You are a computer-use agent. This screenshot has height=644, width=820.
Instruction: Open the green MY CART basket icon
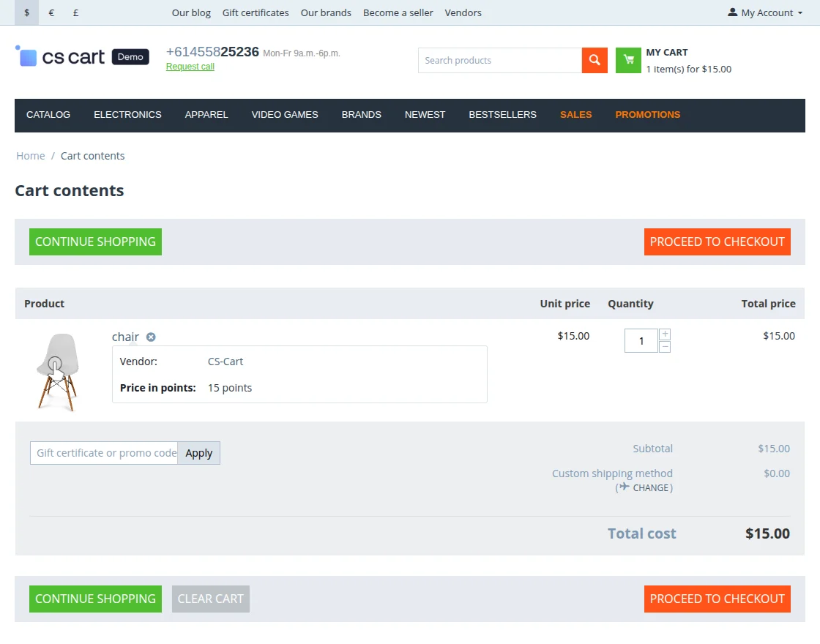[x=627, y=60]
